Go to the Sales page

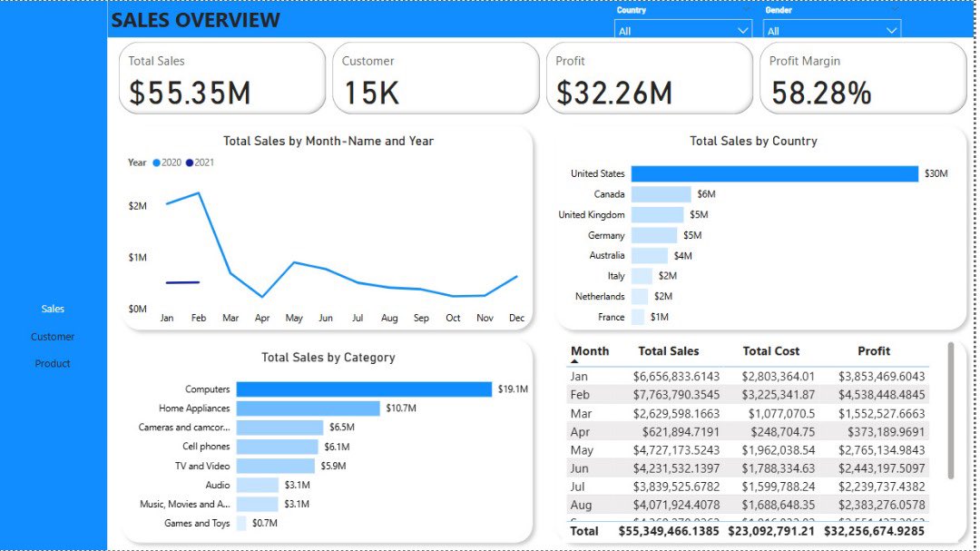coord(53,309)
